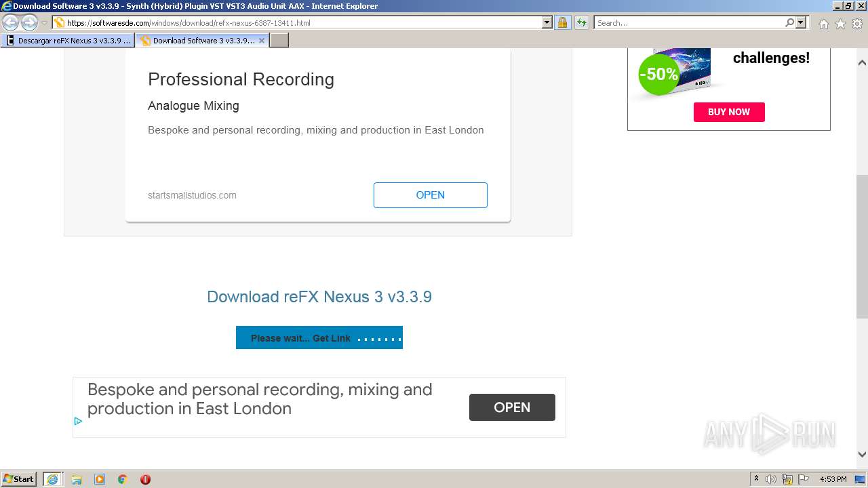Click the Analogue Mixing ad subtitle

click(x=193, y=106)
